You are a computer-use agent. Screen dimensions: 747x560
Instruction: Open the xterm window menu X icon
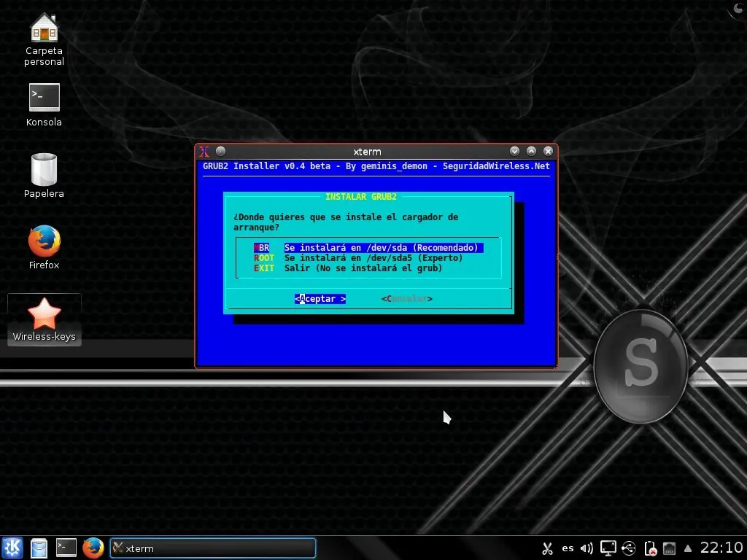point(204,152)
